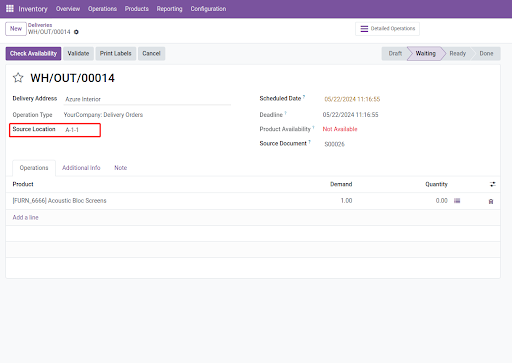Open the Operations top menu

click(x=102, y=9)
